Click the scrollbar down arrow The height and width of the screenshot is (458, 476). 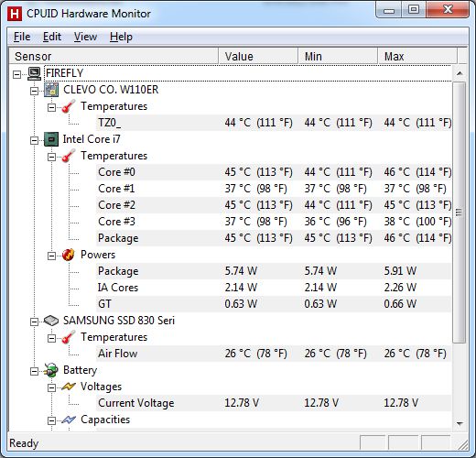(460, 423)
